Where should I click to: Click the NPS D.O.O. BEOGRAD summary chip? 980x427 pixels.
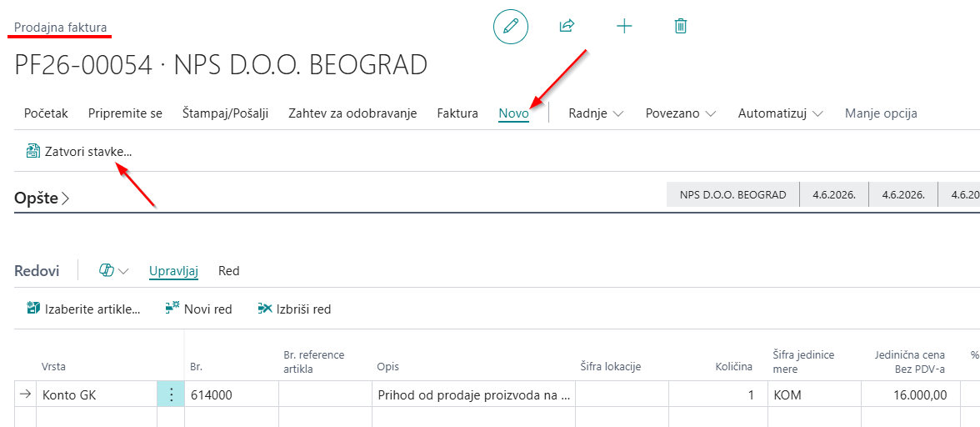point(733,195)
